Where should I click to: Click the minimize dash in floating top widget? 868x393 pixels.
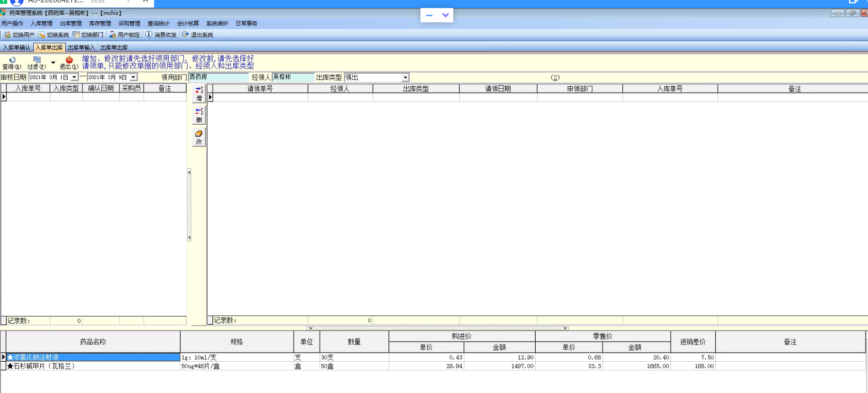click(429, 15)
